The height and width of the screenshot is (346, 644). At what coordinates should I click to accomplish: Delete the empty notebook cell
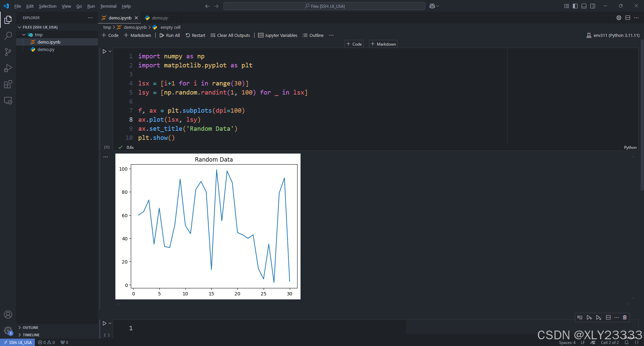coord(625,317)
